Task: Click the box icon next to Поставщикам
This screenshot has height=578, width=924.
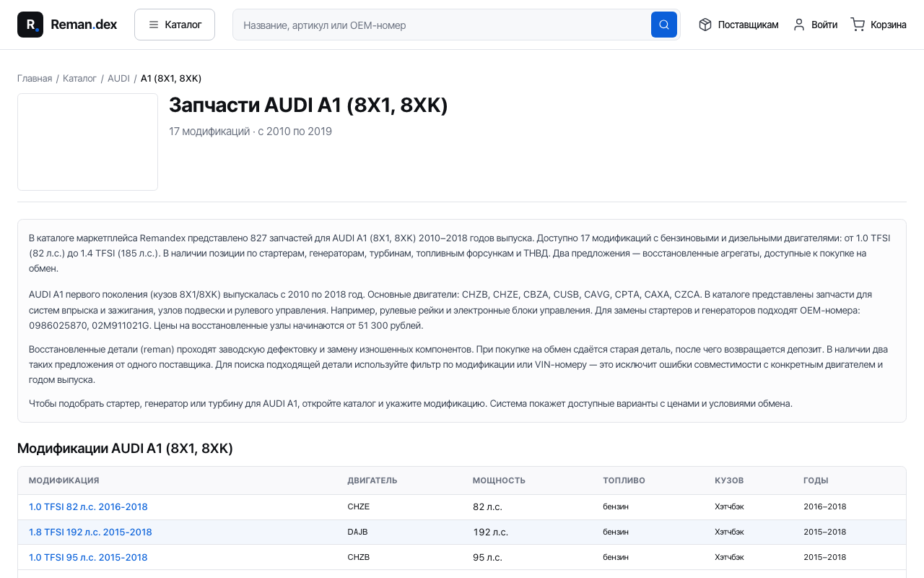Action: tap(705, 25)
